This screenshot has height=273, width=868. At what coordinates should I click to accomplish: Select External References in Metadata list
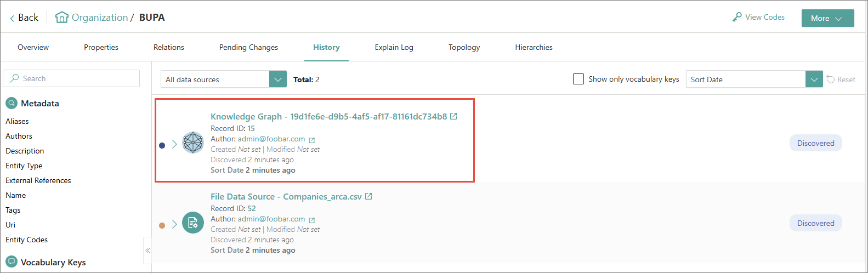click(38, 180)
